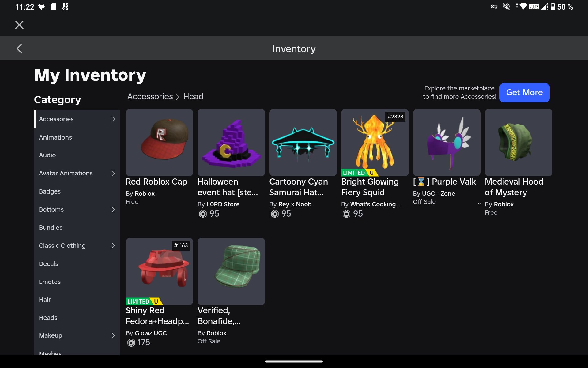Expand the Classic Clothing chevron
This screenshot has height=368, width=588.
tap(113, 246)
